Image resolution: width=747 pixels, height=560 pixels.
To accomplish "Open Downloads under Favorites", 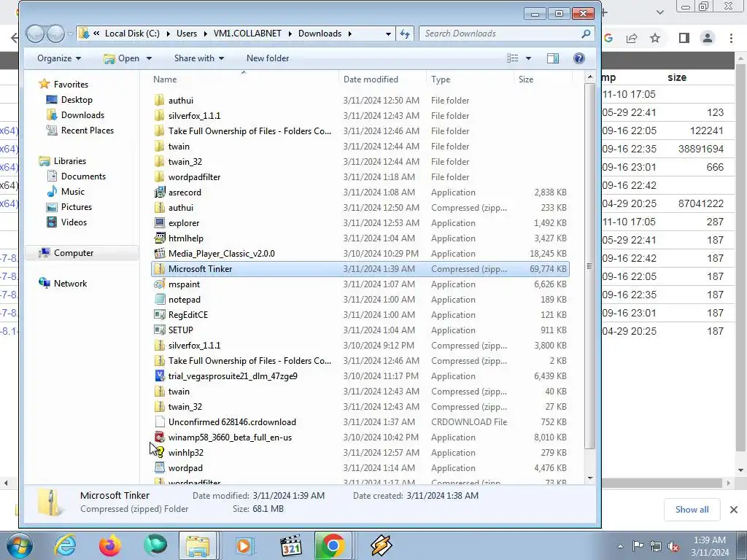I will [x=82, y=114].
